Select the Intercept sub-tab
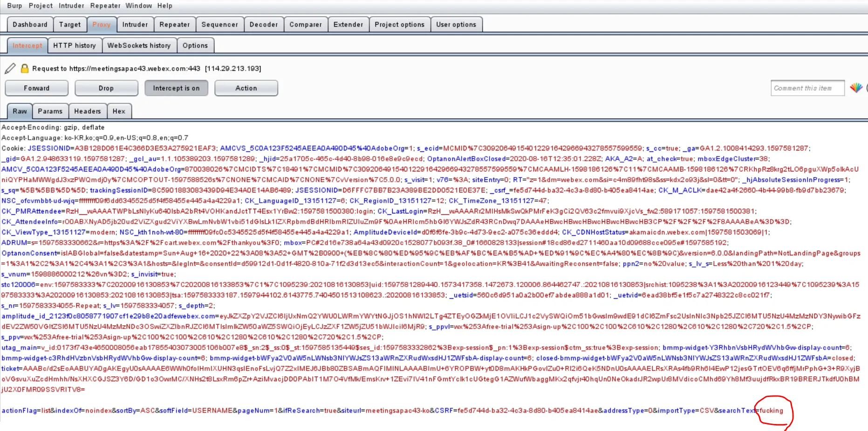The width and height of the screenshot is (868, 431). (27, 45)
